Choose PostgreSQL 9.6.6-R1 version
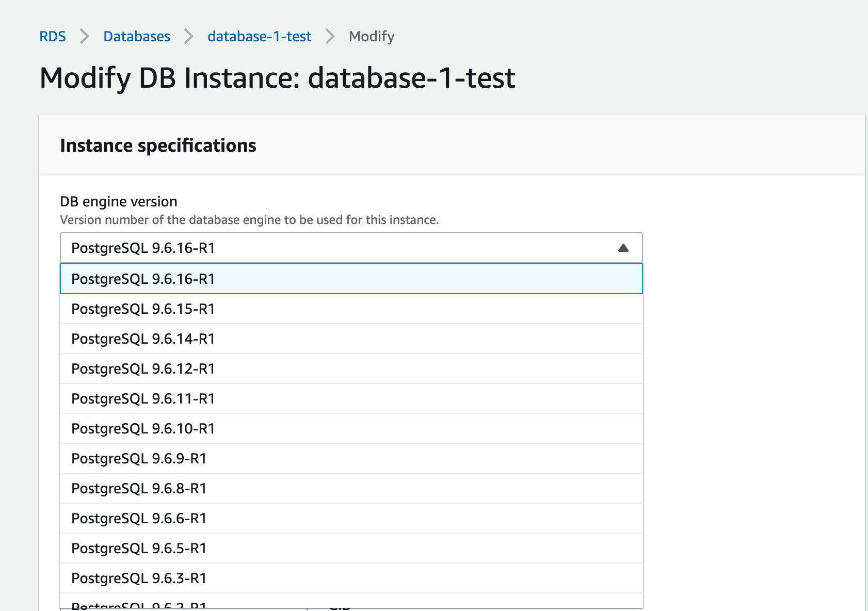Viewport: 868px width, 611px height. click(x=351, y=519)
